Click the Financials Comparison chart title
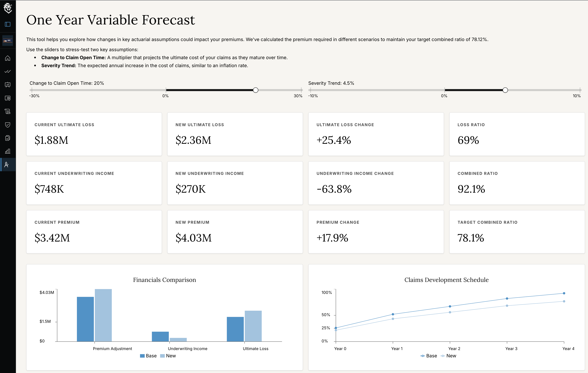Image resolution: width=588 pixels, height=373 pixels. coord(165,280)
